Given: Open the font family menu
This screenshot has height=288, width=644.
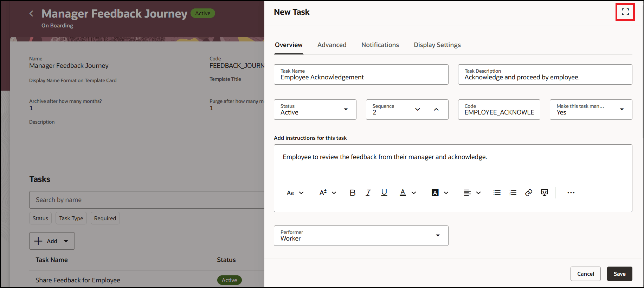Looking at the screenshot, I should (x=295, y=192).
